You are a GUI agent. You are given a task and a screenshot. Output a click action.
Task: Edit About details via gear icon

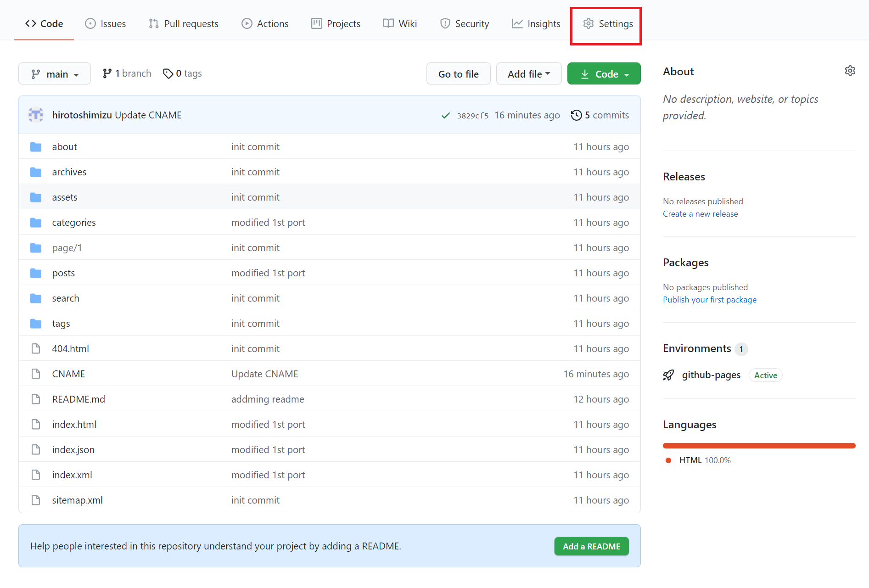point(850,71)
